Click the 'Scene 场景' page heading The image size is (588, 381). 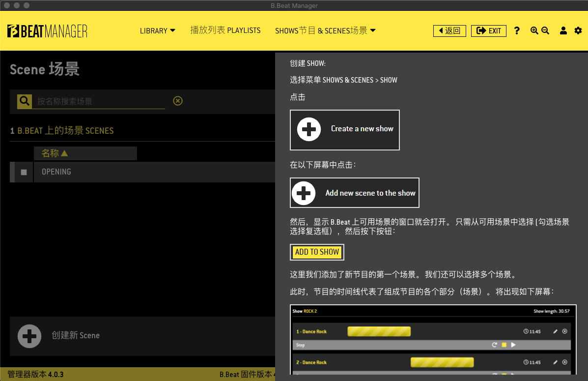(x=45, y=69)
